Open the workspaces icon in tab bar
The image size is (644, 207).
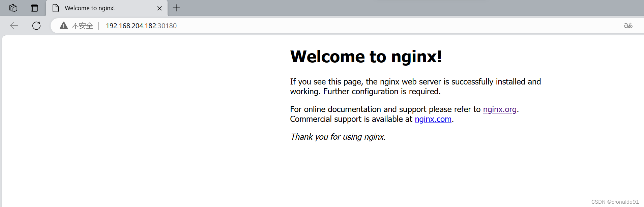(13, 8)
